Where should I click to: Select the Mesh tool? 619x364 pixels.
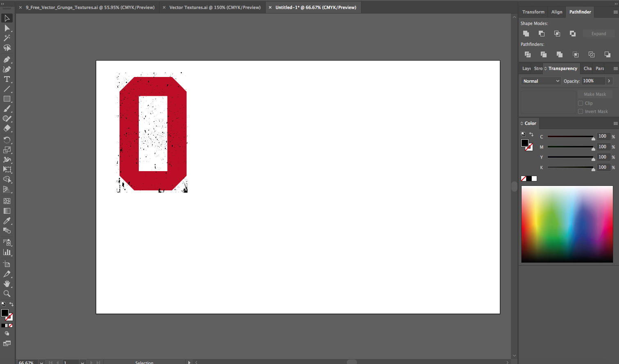coord(7,201)
